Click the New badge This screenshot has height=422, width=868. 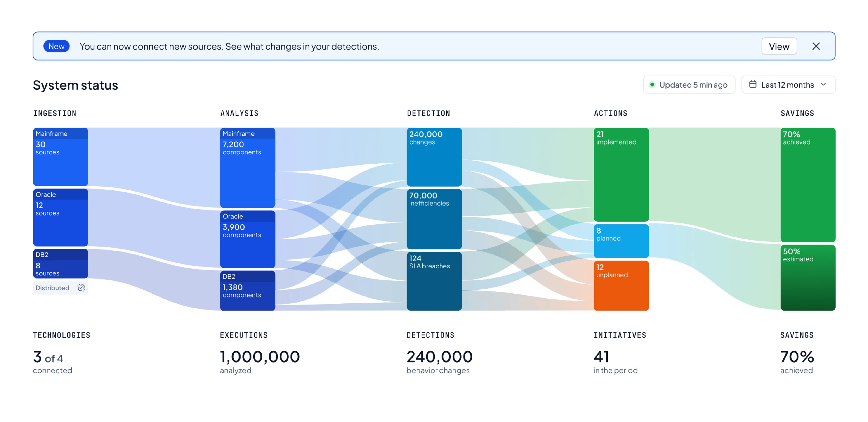[x=56, y=46]
